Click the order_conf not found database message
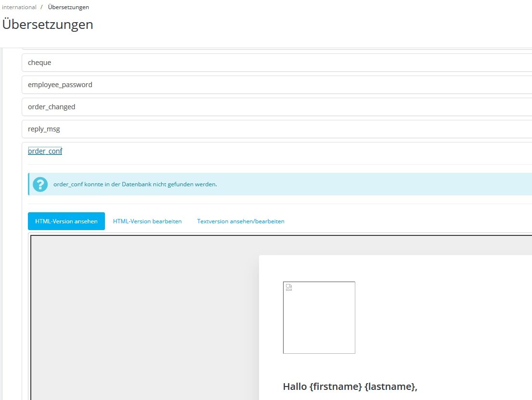This screenshot has width=532, height=400. point(135,184)
